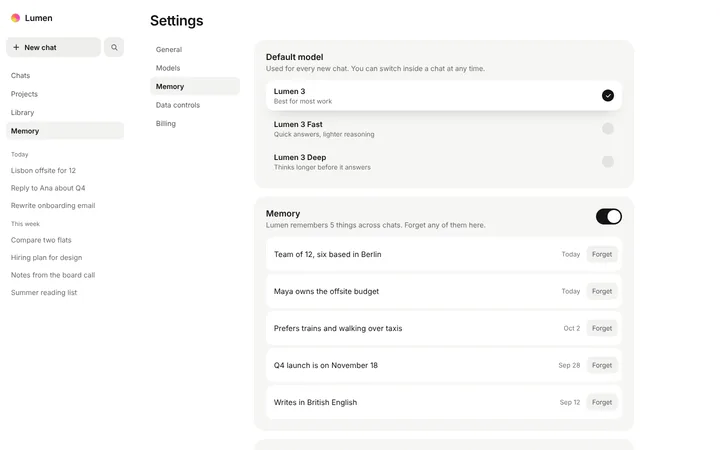Viewport: 720px width, 450px height.
Task: Click the Default model heading
Action: (x=294, y=57)
